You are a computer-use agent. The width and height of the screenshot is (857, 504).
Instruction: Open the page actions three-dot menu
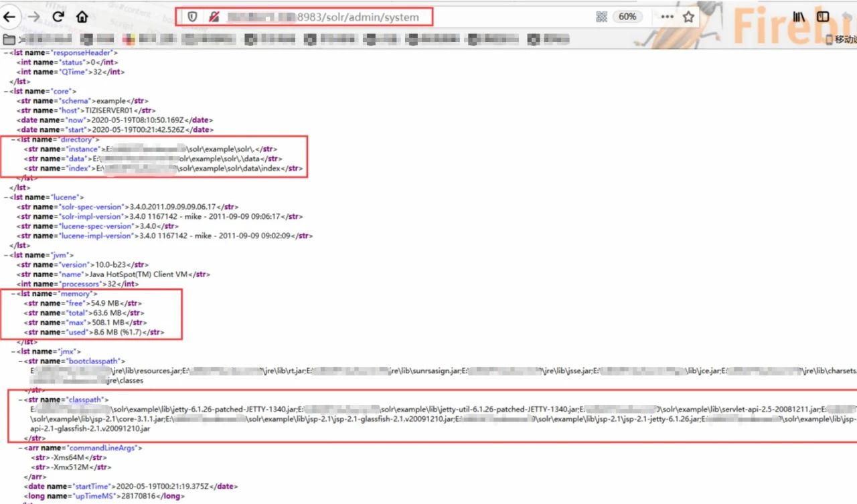[x=667, y=17]
